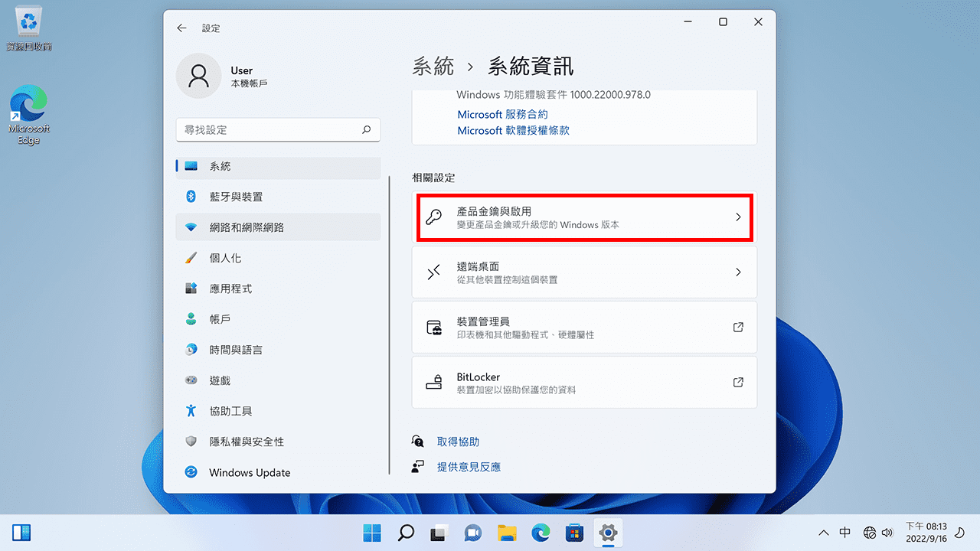Viewport: 980px width, 551px height.
Task: Click the 裝置管理員 external-link icon
Action: [x=737, y=327]
